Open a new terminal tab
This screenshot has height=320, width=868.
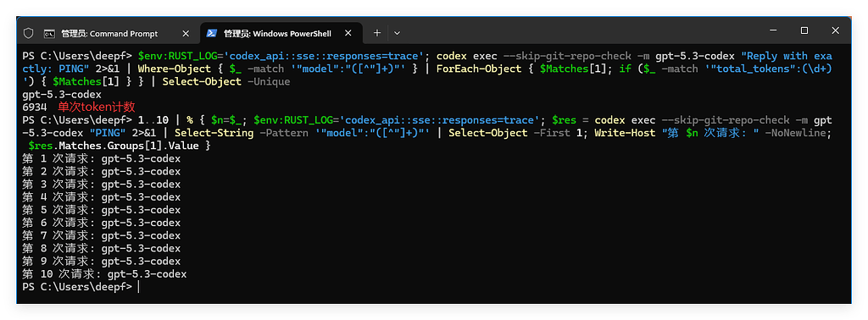pyautogui.click(x=377, y=33)
